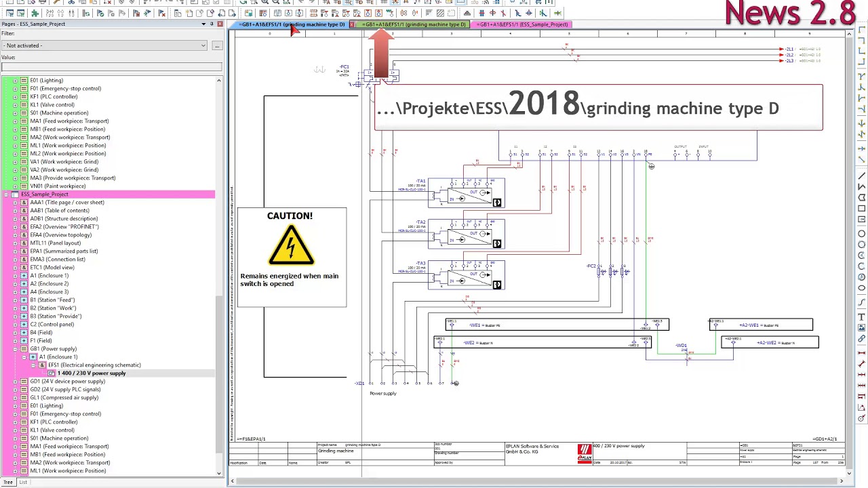Select EMA3 (Connection list)
Image resolution: width=868 pixels, height=488 pixels.
(x=58, y=259)
